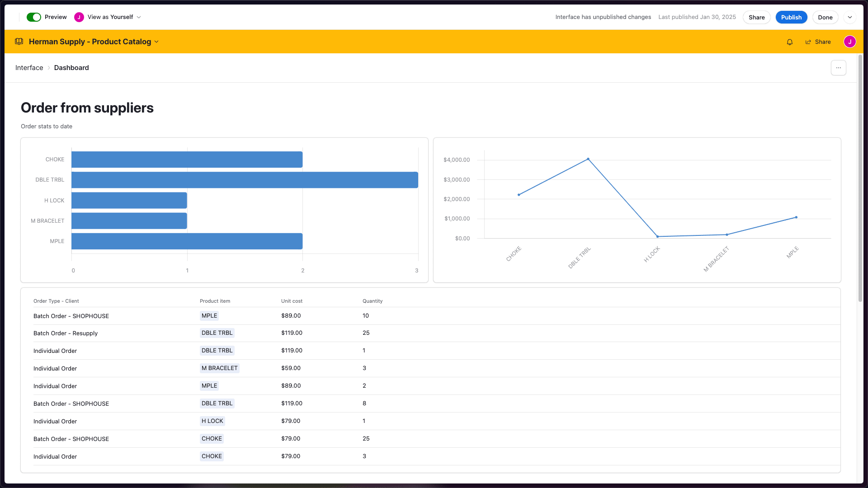Screen dimensions: 868x488
Task: Click the DBLE TRBL peak point on line chart
Action: click(x=588, y=159)
